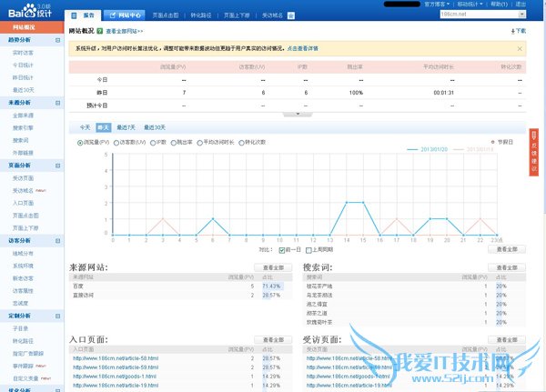This screenshot has width=546, height=392.
Task: Open 页面上下游 in the top navigation
Action: (237, 15)
